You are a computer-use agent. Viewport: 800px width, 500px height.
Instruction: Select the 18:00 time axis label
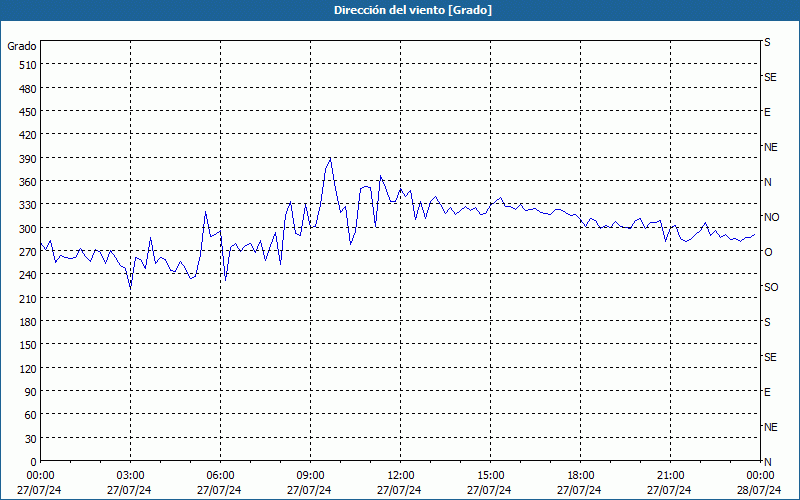click(x=581, y=476)
